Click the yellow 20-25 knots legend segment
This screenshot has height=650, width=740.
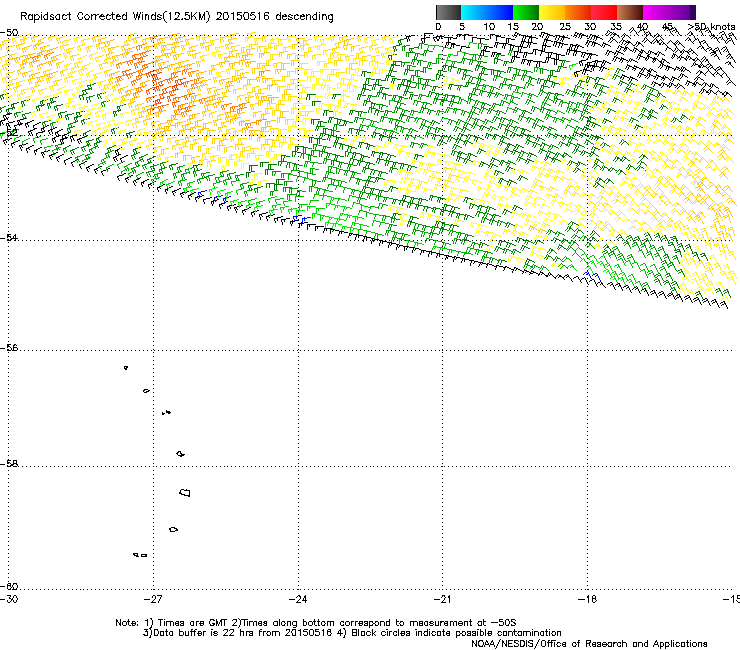point(552,12)
